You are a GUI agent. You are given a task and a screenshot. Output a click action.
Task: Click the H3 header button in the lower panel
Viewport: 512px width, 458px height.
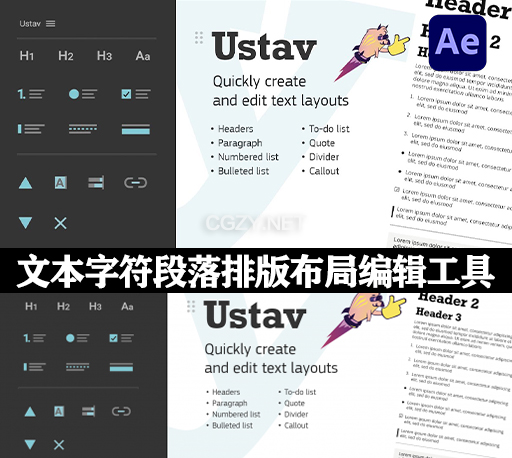point(95,306)
